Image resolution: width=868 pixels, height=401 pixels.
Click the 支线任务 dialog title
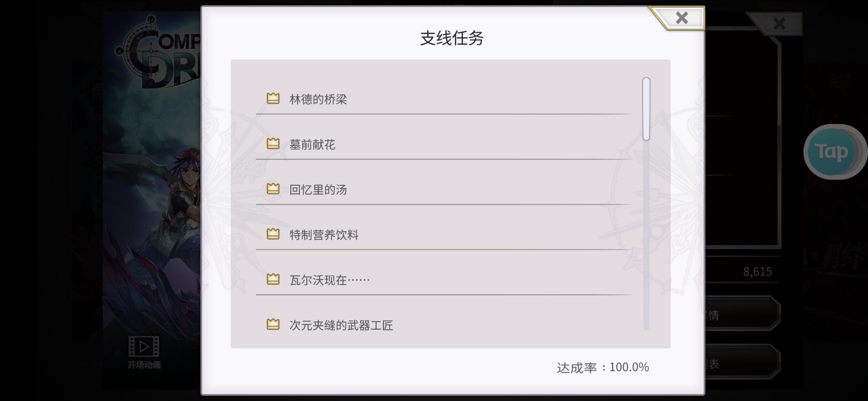451,38
